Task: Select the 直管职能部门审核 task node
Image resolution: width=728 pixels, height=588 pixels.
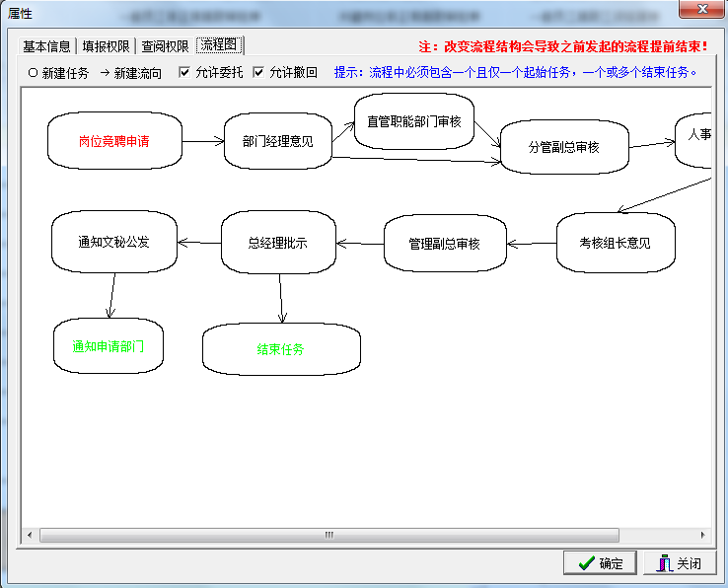Action: click(x=414, y=121)
